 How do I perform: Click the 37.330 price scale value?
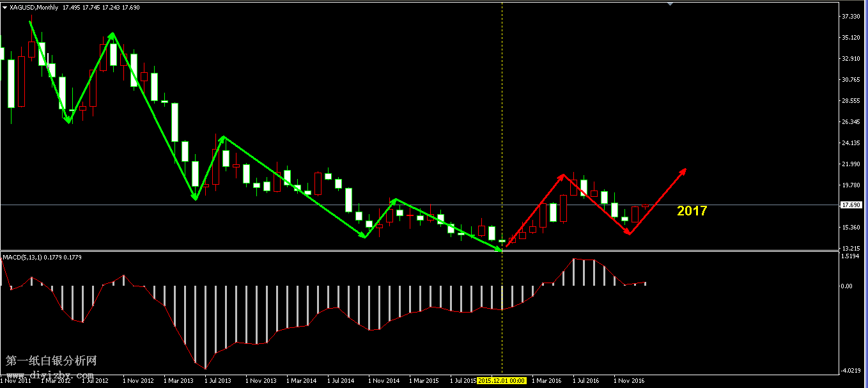[849, 16]
